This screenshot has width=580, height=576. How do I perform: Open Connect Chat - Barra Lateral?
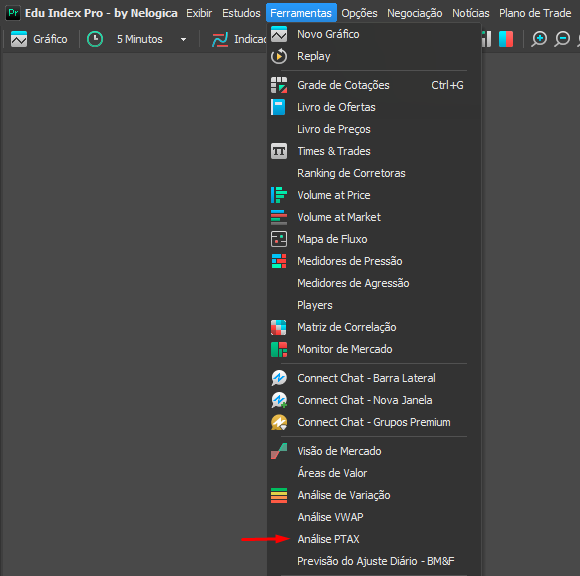374,378
